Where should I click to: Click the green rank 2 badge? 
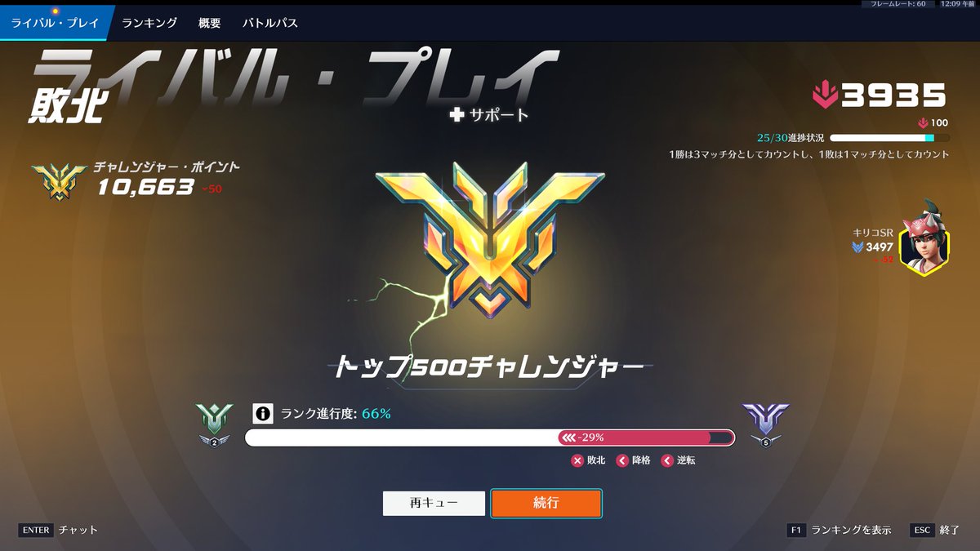[x=214, y=424]
